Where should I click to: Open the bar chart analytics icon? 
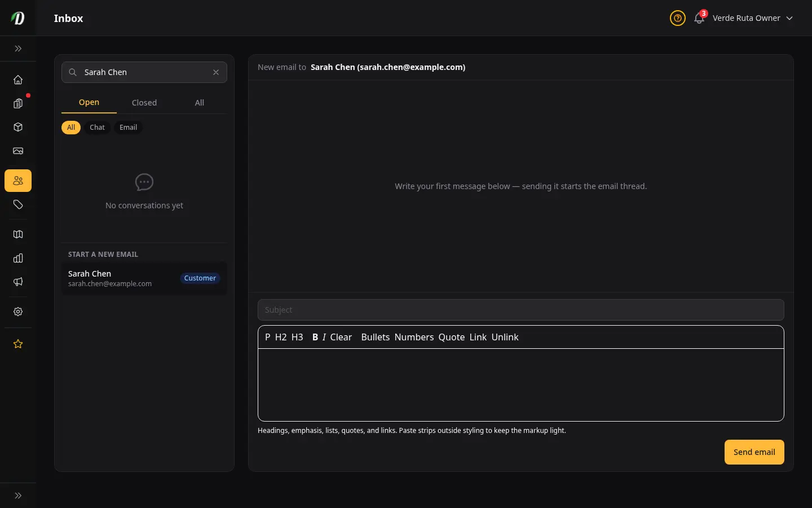pos(18,258)
